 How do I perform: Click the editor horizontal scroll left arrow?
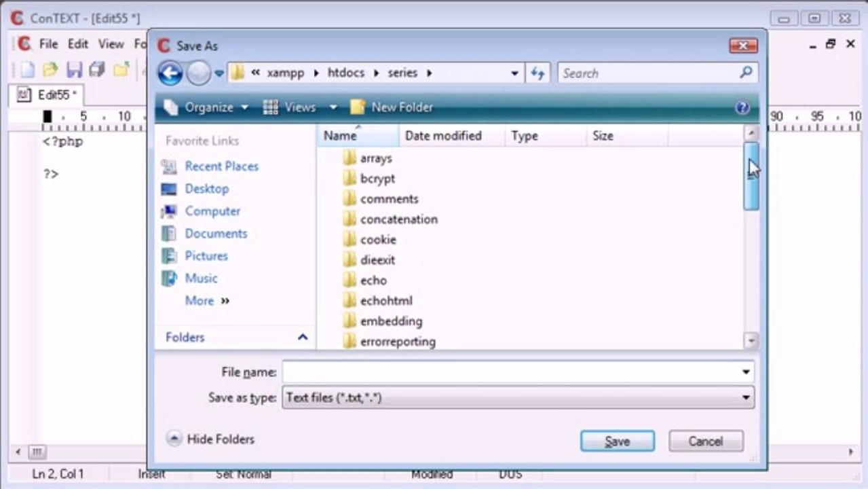point(18,452)
